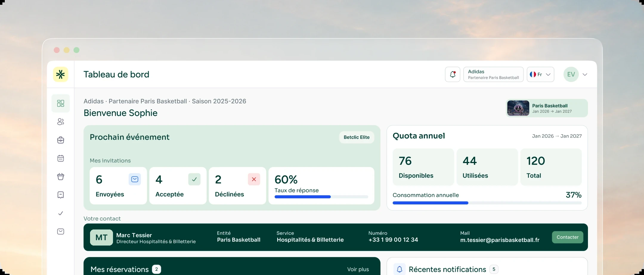Select the checkmark icon in sidebar
Image resolution: width=644 pixels, height=275 pixels.
pos(61,213)
